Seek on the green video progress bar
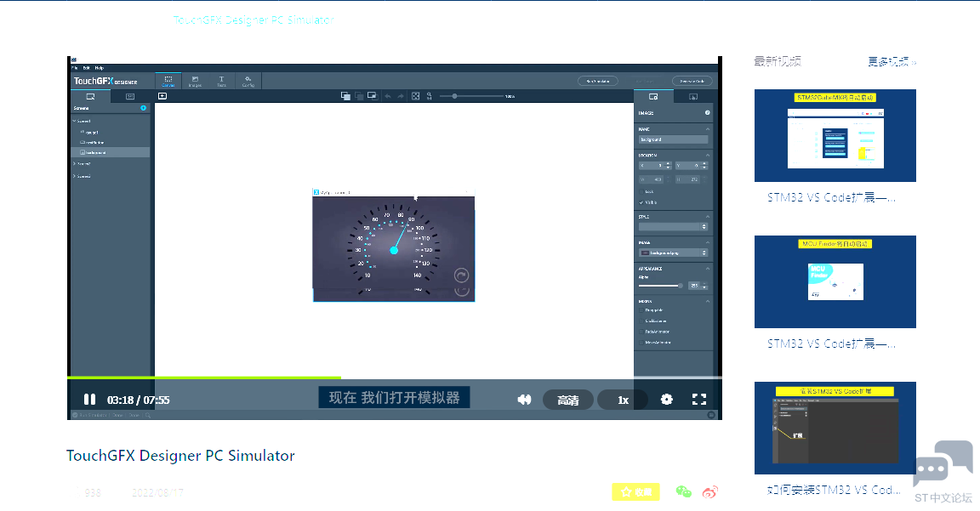Viewport: 980px width, 511px height. [x=204, y=378]
